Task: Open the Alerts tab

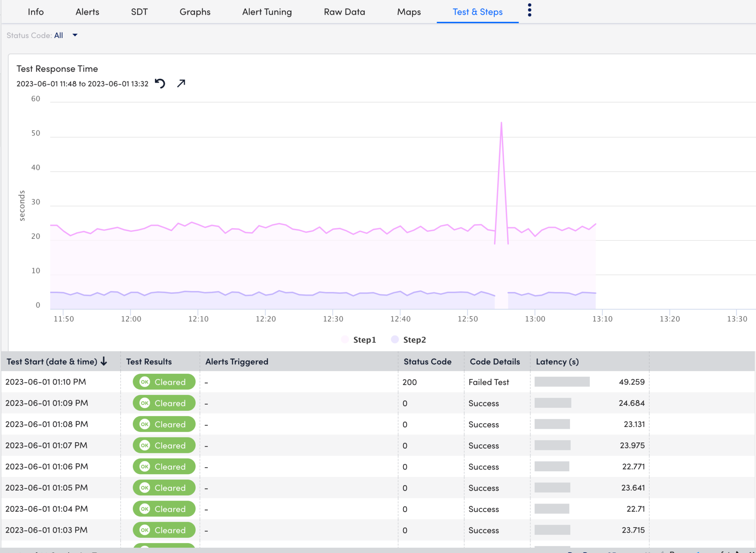Action: (87, 11)
